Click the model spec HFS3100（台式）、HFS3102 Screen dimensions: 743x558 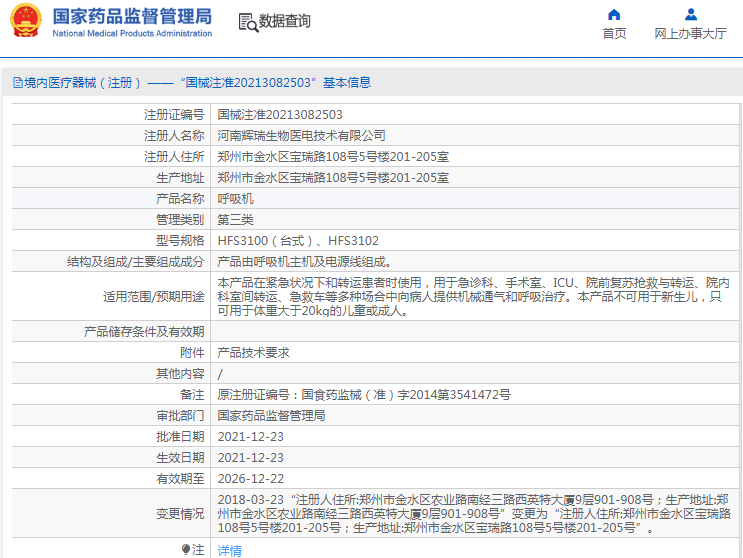(x=298, y=240)
